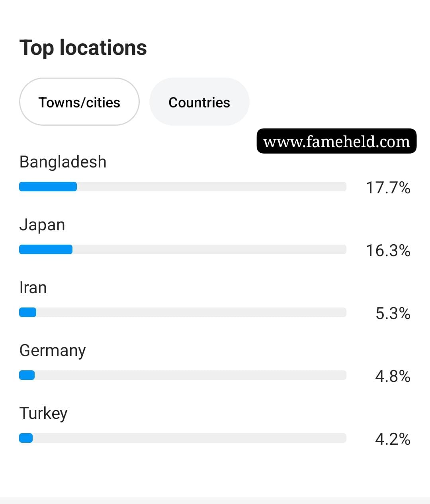This screenshot has width=430, height=504.
Task: Click the Turkey blue progress bar
Action: 26,438
